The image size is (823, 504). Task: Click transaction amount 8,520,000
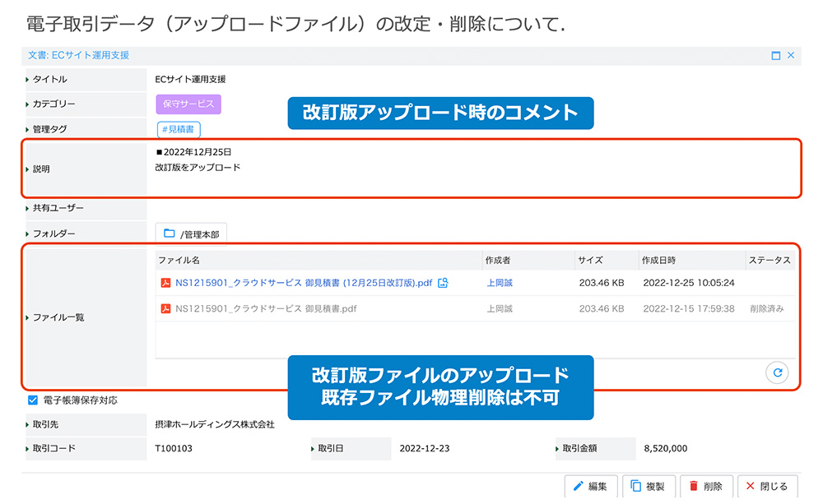pos(666,448)
